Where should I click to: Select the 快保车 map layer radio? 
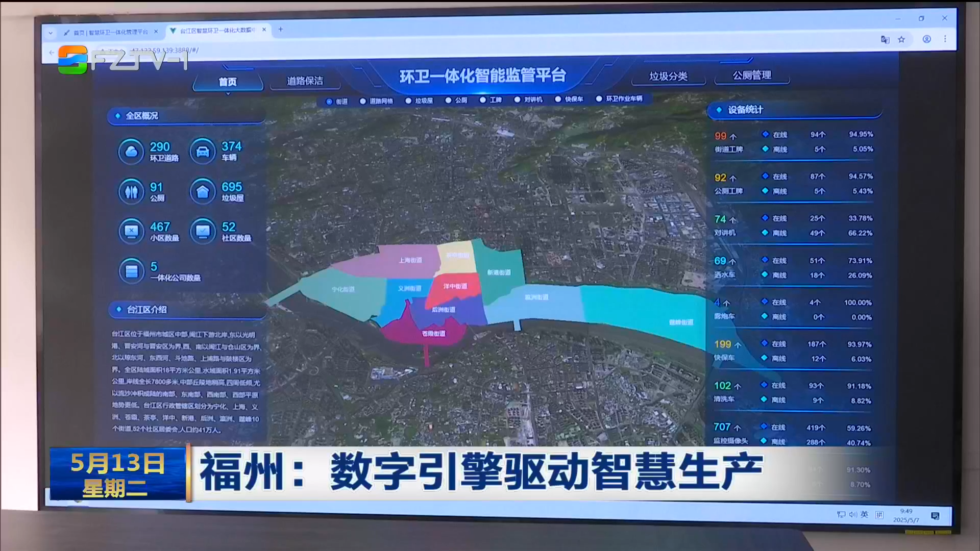tap(558, 99)
